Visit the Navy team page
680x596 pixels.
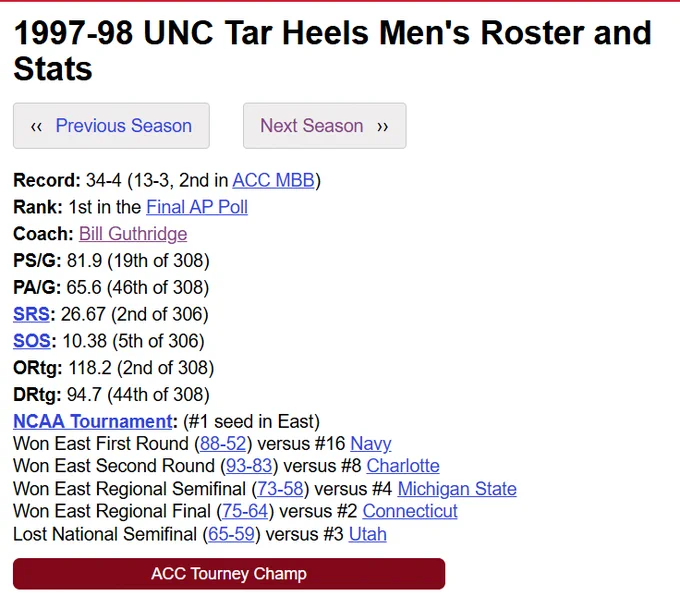coord(370,444)
